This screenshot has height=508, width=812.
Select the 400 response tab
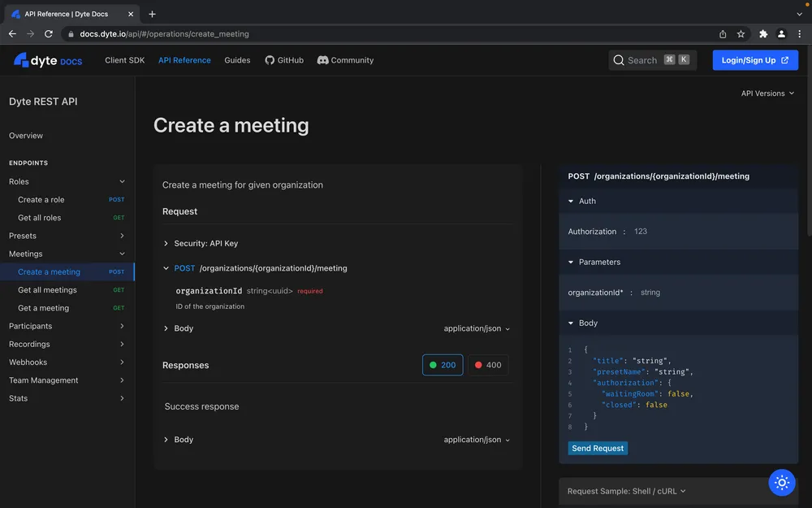click(x=488, y=365)
